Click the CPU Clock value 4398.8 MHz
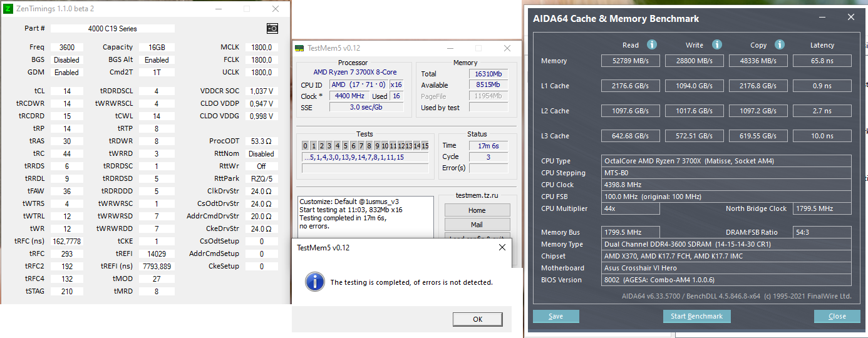The image size is (868, 338). [x=726, y=185]
